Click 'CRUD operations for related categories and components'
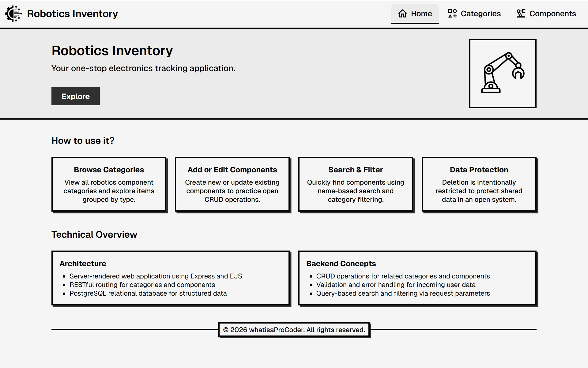This screenshot has width=588, height=368. pyautogui.click(x=403, y=276)
